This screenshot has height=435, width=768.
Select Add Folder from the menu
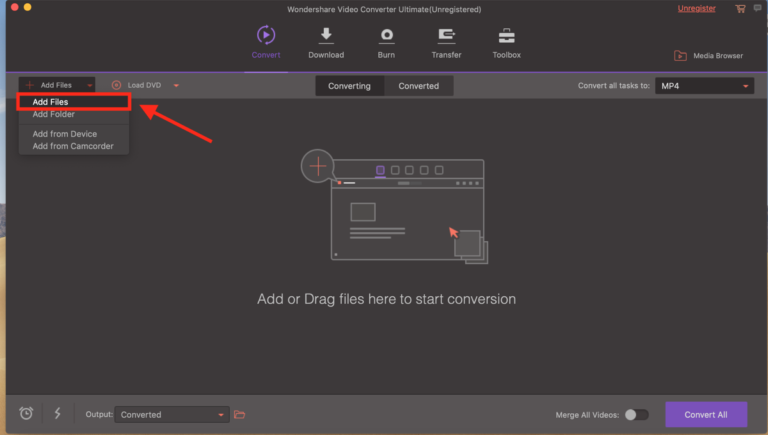coord(54,114)
